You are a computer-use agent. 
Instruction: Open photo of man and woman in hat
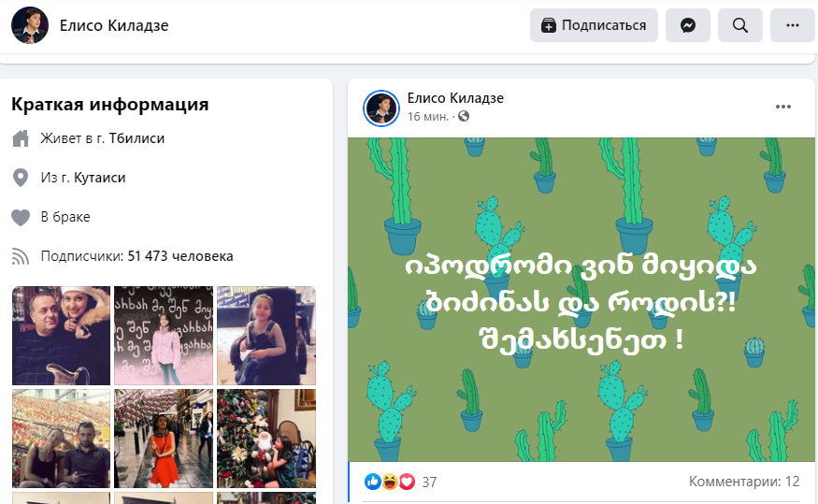pos(61,336)
